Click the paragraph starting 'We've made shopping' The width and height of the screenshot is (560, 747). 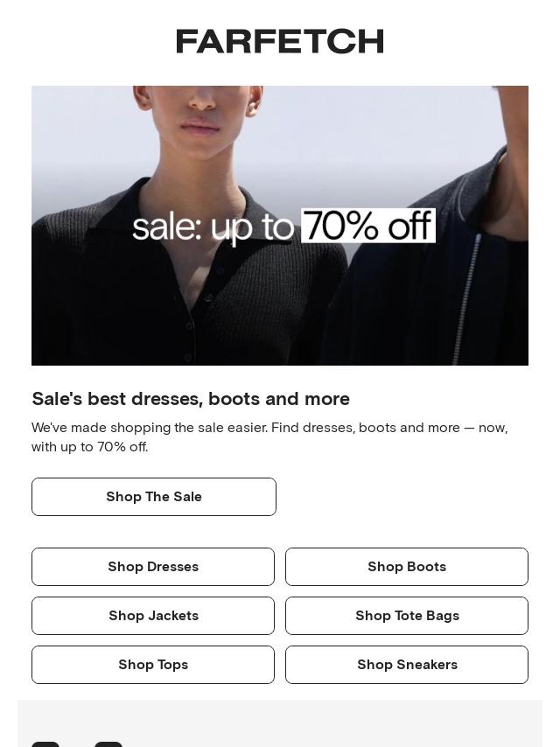tap(269, 436)
